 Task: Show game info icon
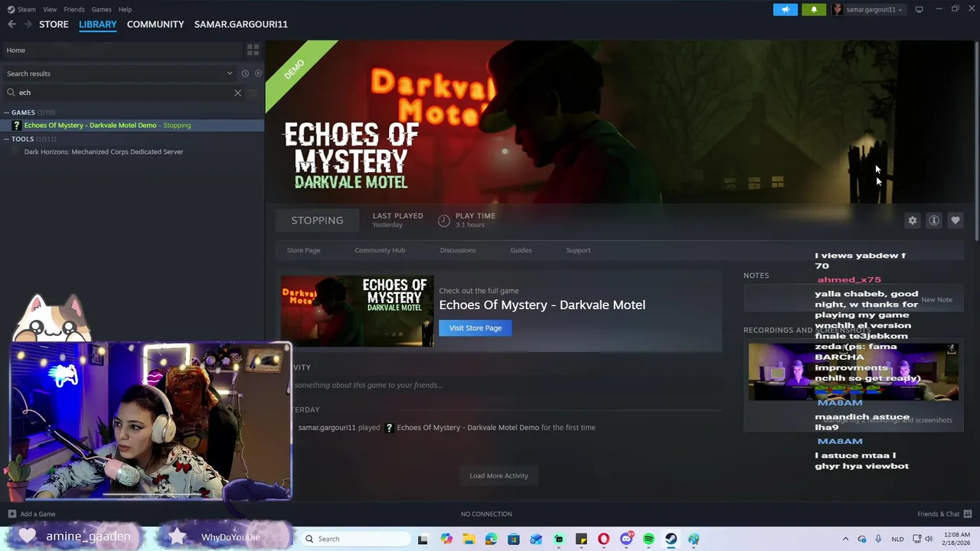click(x=933, y=220)
